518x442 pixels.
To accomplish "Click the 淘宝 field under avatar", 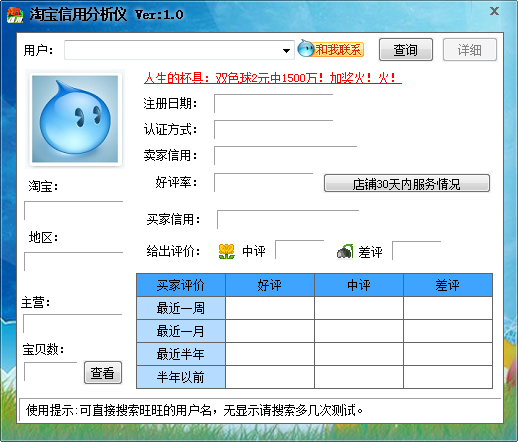I will pos(73,210).
